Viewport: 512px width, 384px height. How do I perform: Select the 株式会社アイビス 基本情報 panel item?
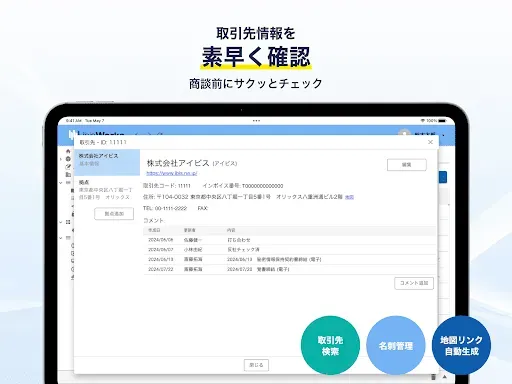(107, 162)
